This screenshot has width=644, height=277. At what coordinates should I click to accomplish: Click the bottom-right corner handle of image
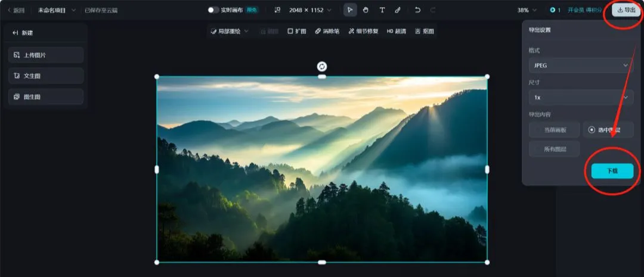[x=487, y=262]
